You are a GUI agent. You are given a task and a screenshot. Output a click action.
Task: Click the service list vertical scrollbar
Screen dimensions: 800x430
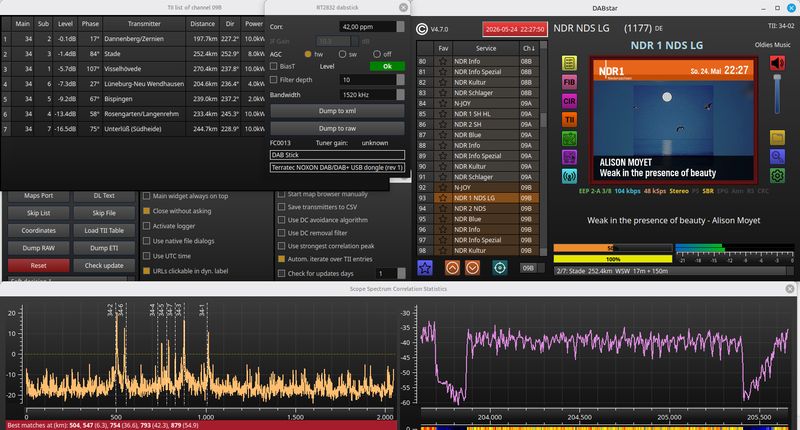543,148
